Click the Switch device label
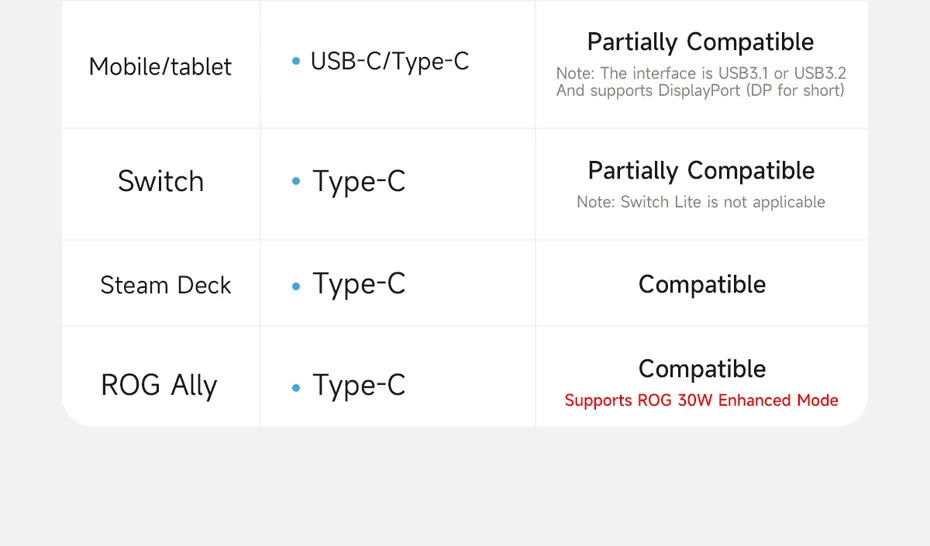930x546 pixels. pyautogui.click(x=160, y=182)
